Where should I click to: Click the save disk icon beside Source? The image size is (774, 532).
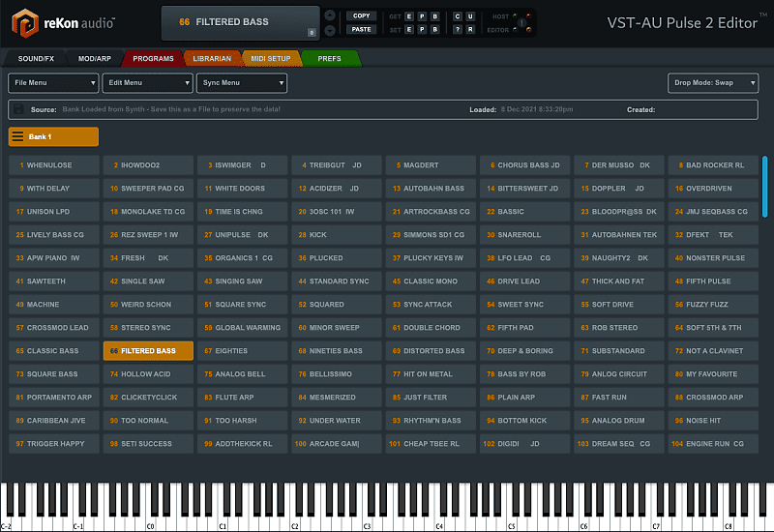click(x=19, y=109)
